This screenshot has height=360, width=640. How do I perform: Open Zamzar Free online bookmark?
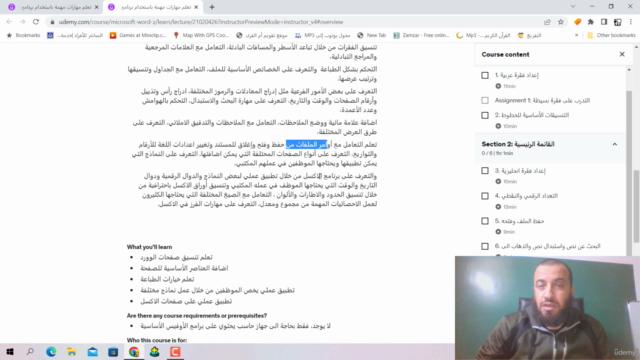(x=421, y=36)
